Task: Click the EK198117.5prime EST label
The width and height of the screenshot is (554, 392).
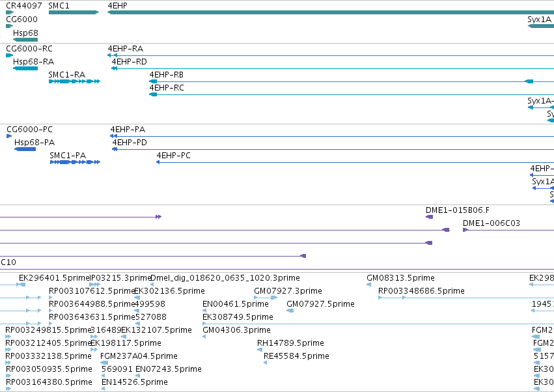Action: 126,343
